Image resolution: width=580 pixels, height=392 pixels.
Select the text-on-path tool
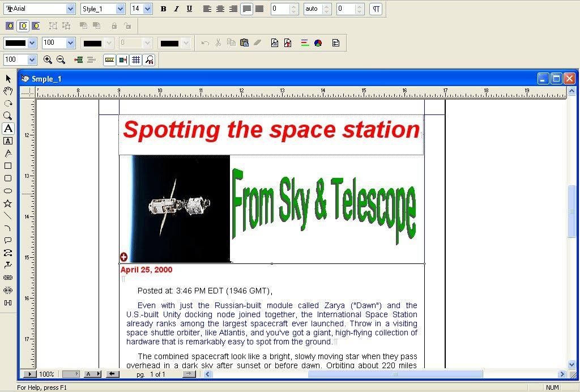click(8, 153)
